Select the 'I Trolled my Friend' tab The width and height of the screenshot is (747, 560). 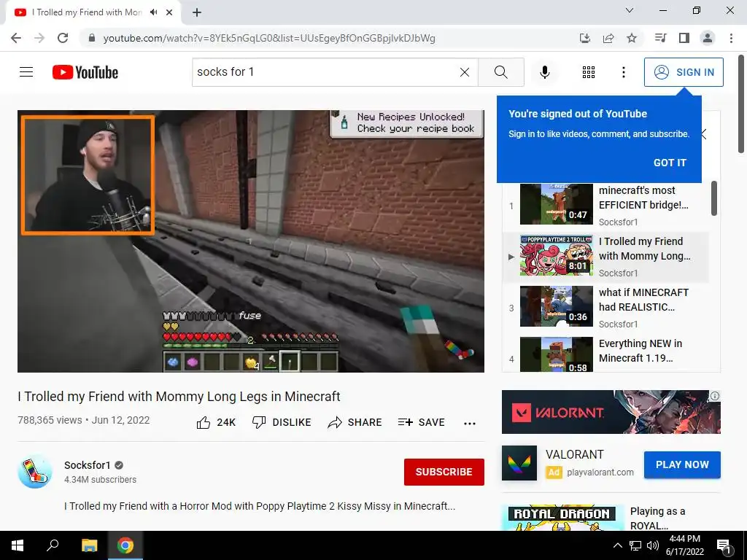93,12
